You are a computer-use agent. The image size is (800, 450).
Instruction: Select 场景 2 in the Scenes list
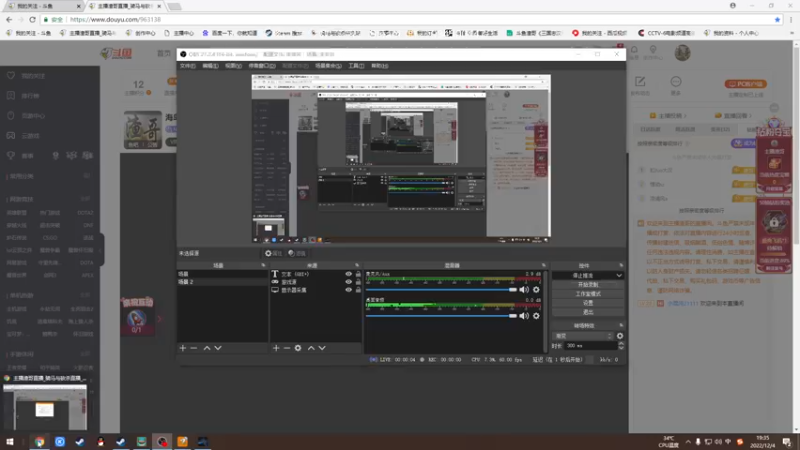point(222,282)
